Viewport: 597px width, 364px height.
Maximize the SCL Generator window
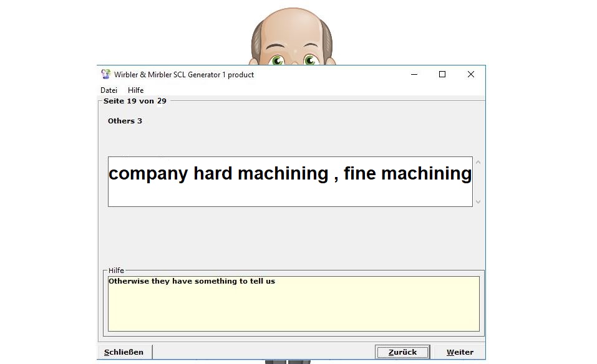coord(442,74)
